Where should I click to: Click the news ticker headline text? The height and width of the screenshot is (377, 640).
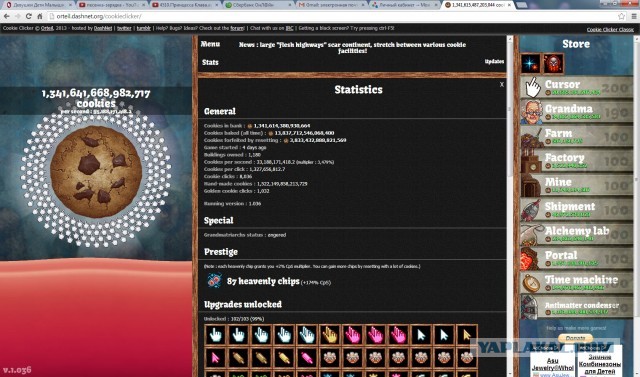(352, 47)
